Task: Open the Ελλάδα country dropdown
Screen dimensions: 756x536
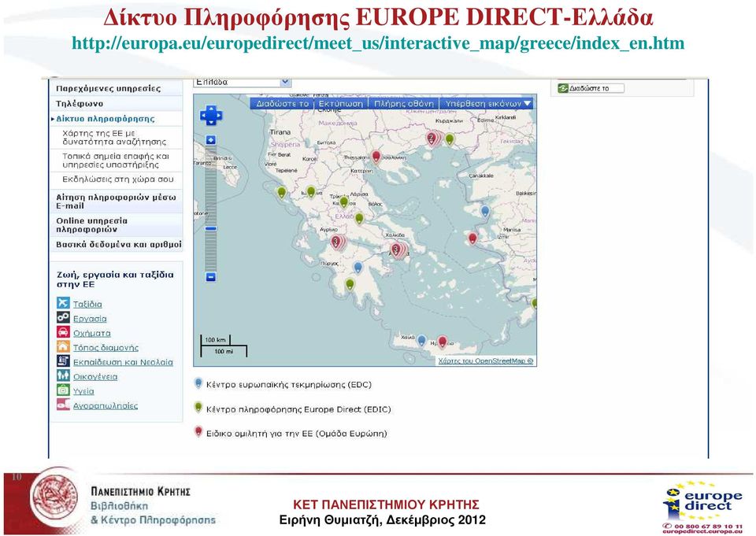Action: click(243, 82)
